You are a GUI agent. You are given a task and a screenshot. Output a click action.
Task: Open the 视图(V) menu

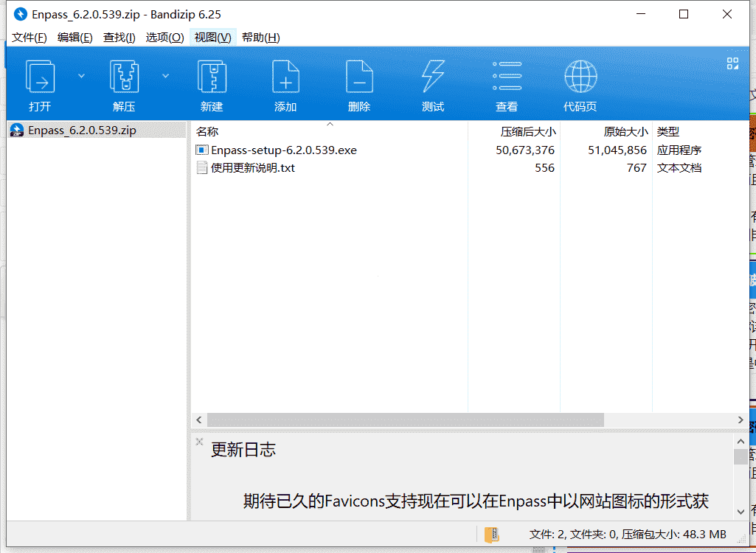tap(212, 38)
